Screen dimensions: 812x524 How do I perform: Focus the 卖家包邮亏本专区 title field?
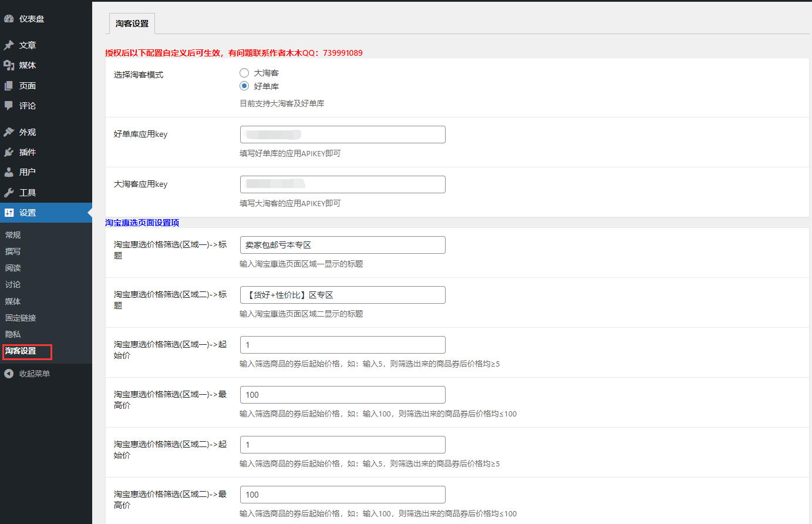[342, 245]
